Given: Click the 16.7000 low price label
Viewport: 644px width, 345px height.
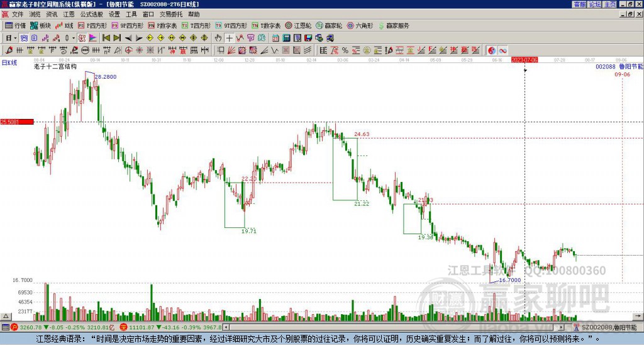Looking at the screenshot, I should pos(509,280).
